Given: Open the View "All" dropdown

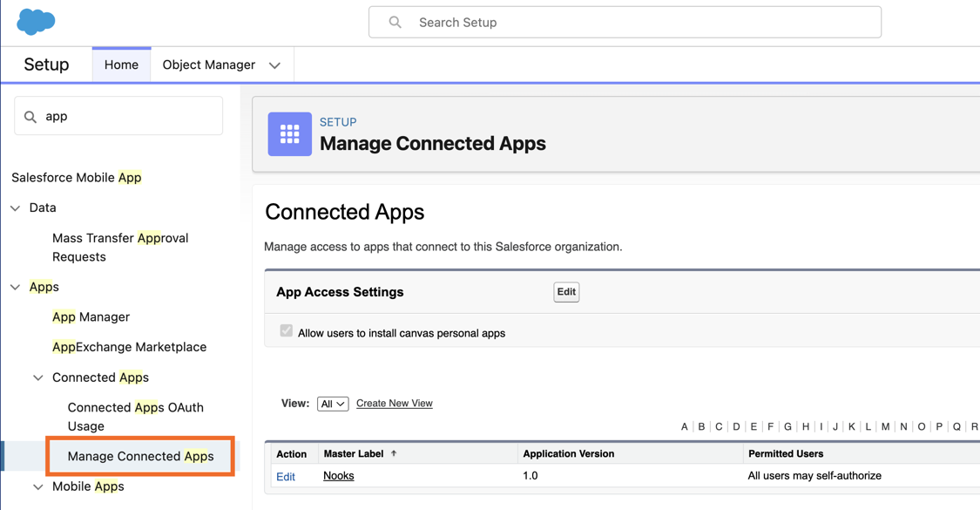Looking at the screenshot, I should point(333,404).
